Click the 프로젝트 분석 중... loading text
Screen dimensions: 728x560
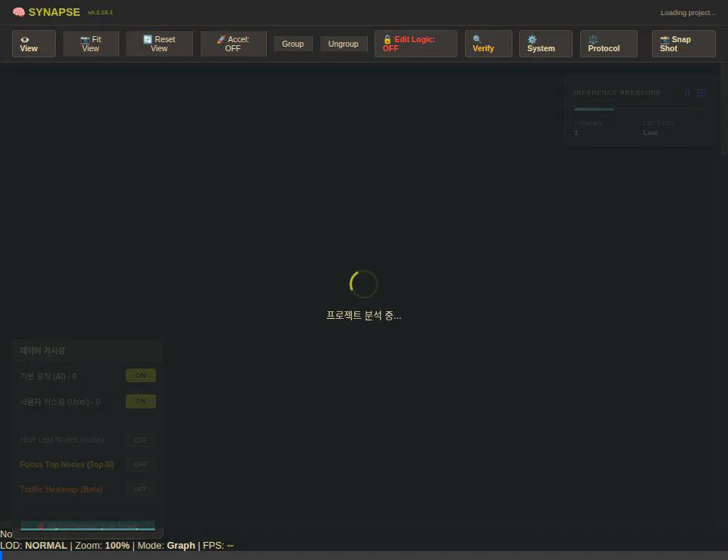tap(363, 315)
